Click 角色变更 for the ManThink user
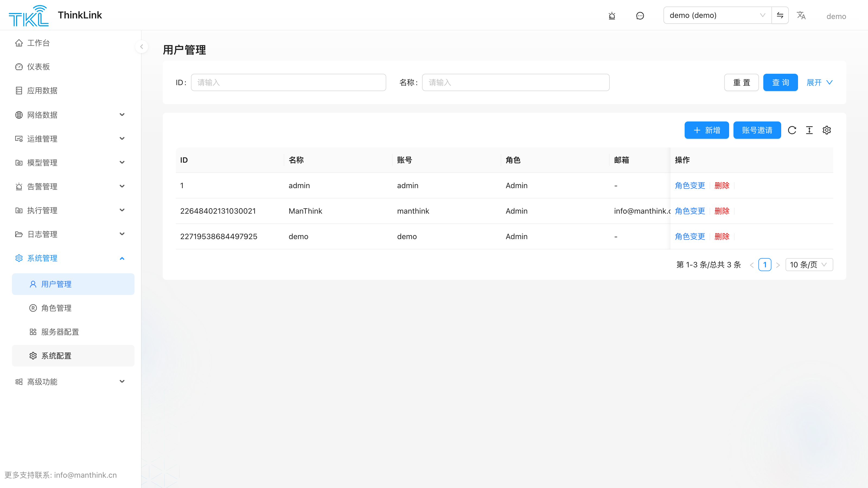Image resolution: width=868 pixels, height=488 pixels. pyautogui.click(x=690, y=211)
